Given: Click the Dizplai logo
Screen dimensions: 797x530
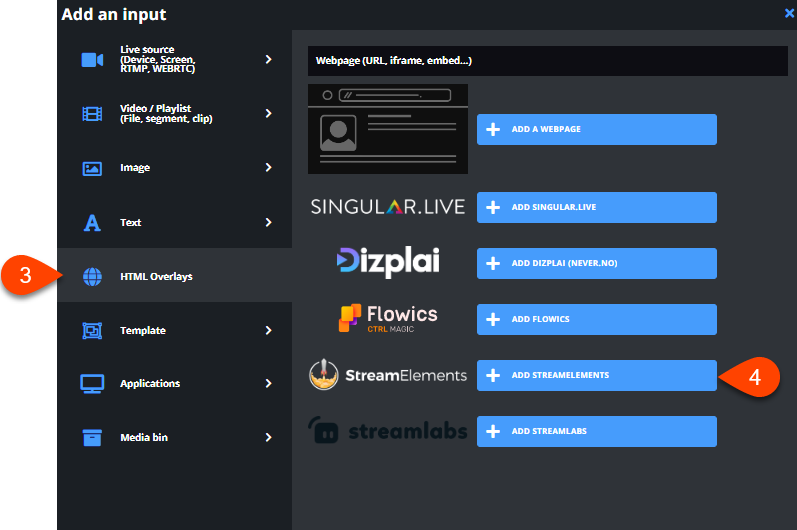Looking at the screenshot, I should tap(388, 262).
